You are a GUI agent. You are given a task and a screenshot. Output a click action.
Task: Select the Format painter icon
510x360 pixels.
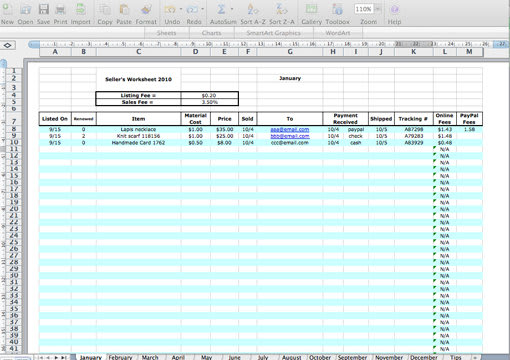[x=146, y=9]
